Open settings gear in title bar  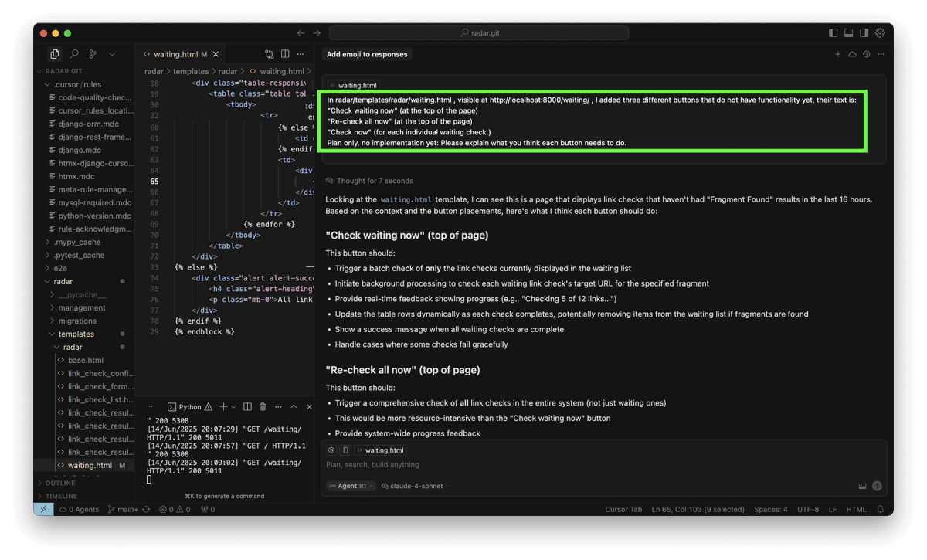pos(880,33)
